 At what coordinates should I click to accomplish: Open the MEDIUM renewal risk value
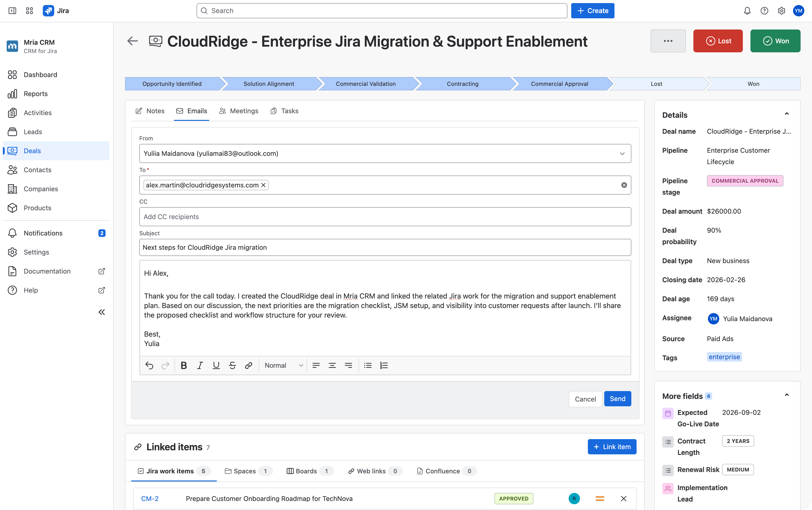point(738,470)
